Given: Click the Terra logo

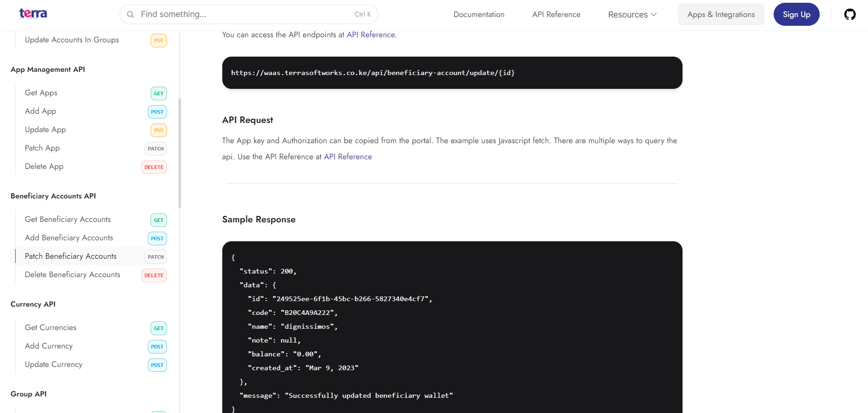Looking at the screenshot, I should click(33, 14).
